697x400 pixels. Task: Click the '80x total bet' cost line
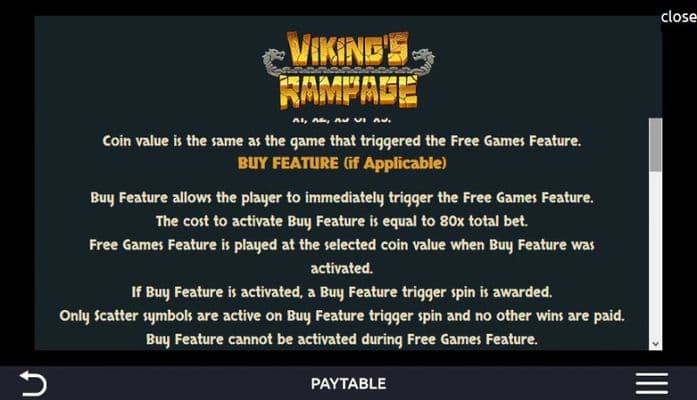tap(341, 221)
